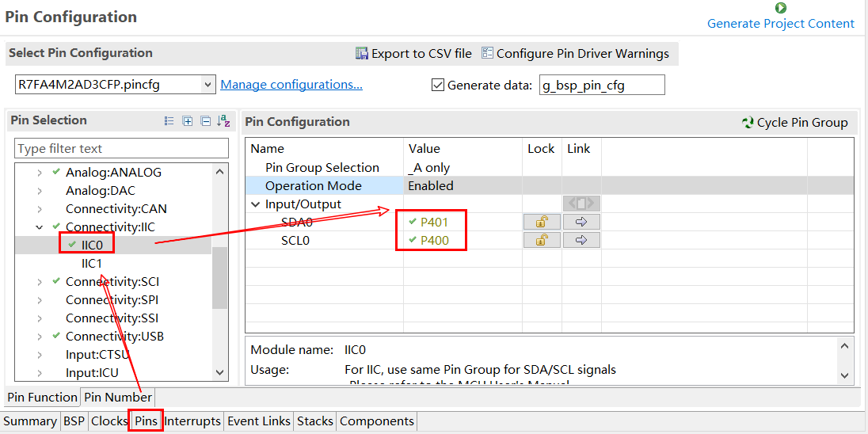Click the Pin Selection tree scroll down arrow
Image resolution: width=868 pixels, height=434 pixels.
pos(219,373)
